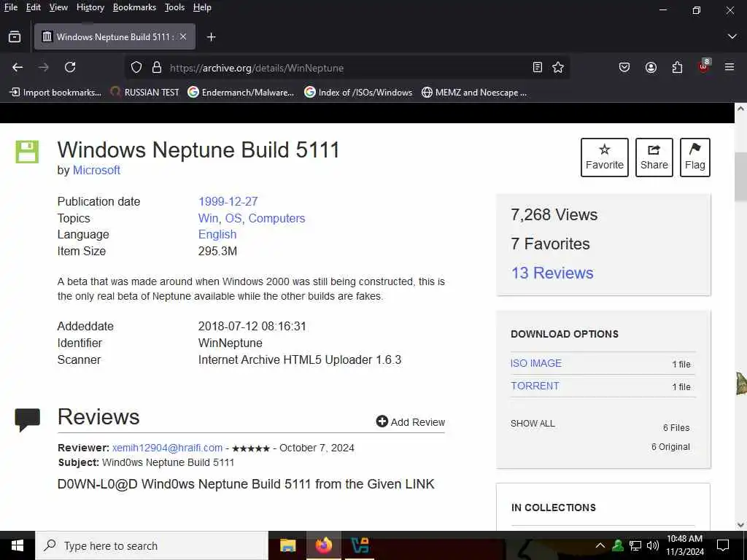Click the scrollbar up arrow

click(x=740, y=109)
